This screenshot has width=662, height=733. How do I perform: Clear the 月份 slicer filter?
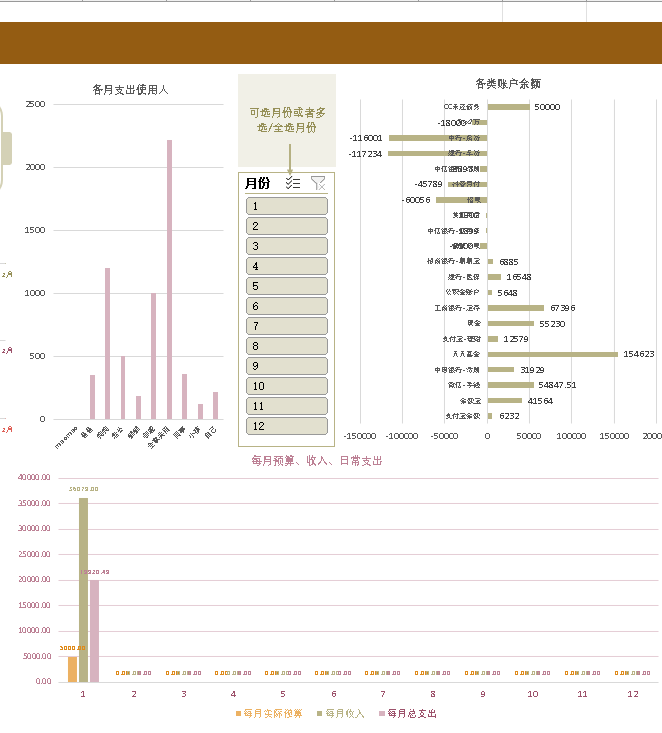coord(318,183)
